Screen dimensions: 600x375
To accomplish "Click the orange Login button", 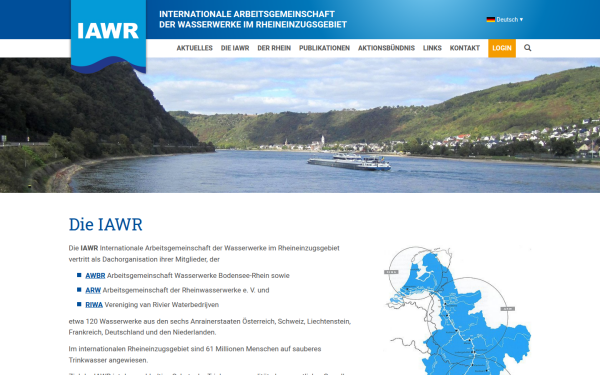I will [x=502, y=48].
